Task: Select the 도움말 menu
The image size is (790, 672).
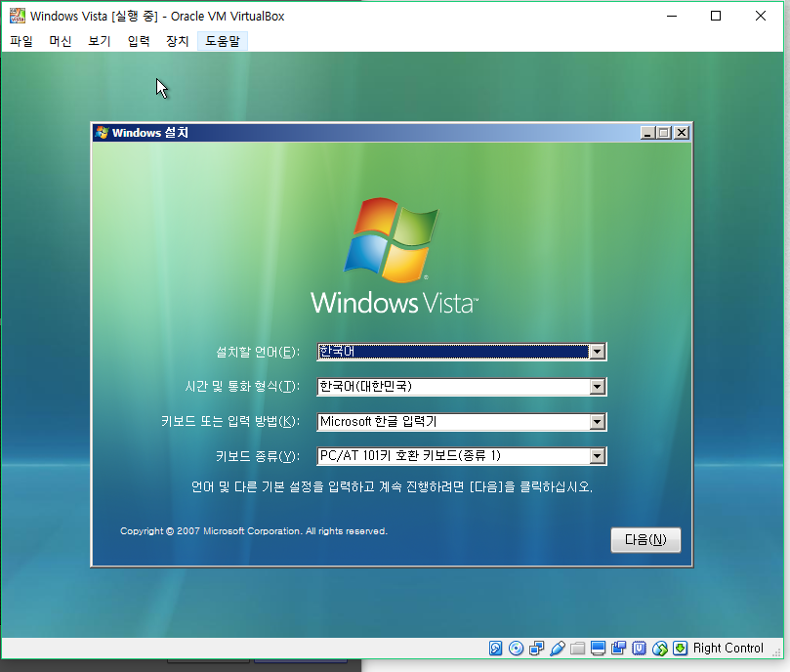Action: tap(222, 41)
